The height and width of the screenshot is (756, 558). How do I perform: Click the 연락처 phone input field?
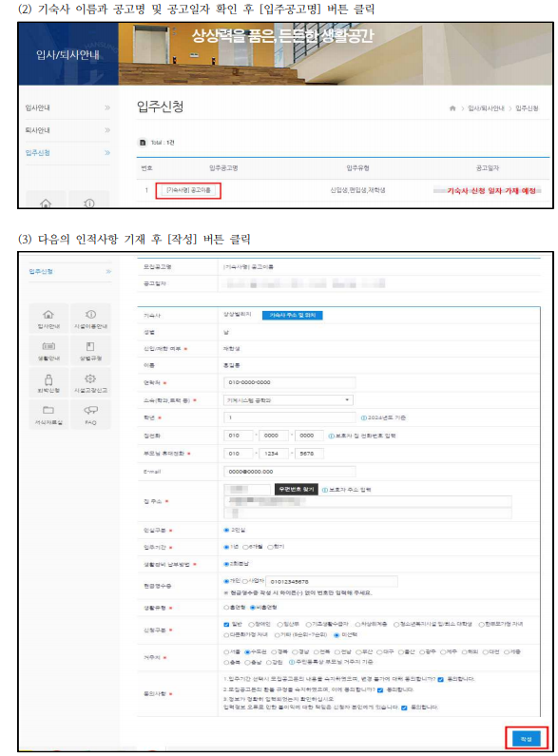[290, 382]
